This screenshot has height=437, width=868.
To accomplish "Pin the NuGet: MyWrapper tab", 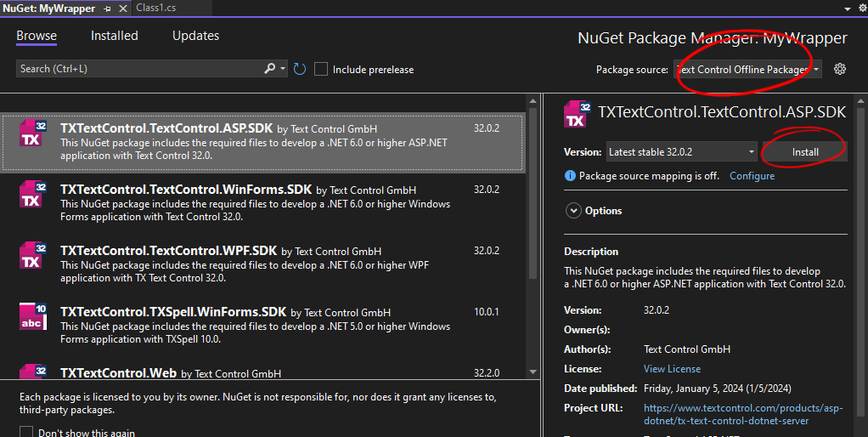I will [x=107, y=9].
